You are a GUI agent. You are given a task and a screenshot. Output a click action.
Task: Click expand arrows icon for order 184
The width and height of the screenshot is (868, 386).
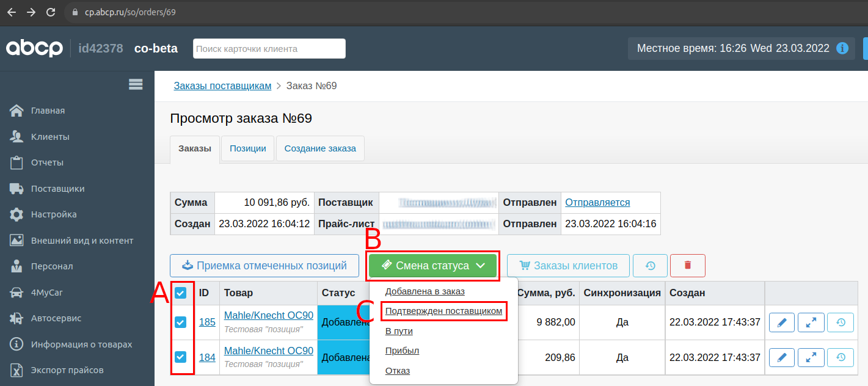point(811,357)
